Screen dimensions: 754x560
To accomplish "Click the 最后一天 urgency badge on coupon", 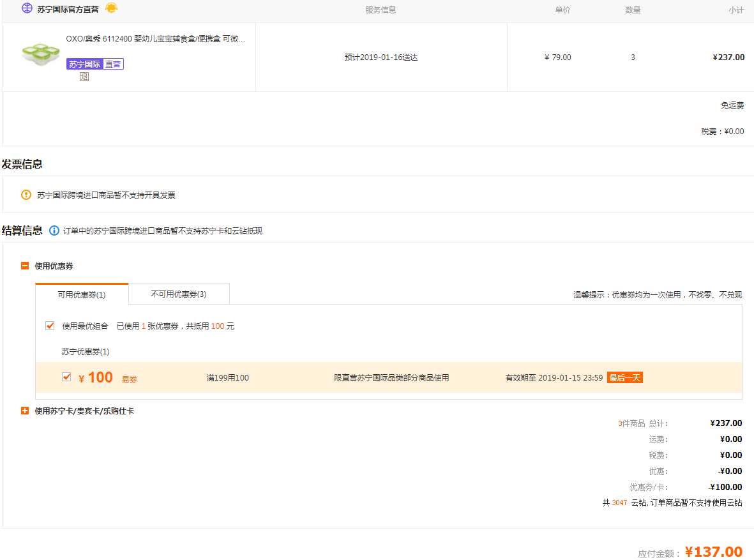I will (x=624, y=377).
